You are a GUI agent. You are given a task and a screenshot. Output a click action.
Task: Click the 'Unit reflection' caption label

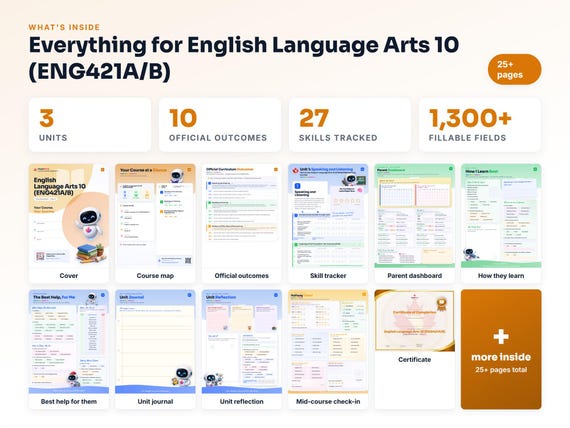click(x=242, y=401)
